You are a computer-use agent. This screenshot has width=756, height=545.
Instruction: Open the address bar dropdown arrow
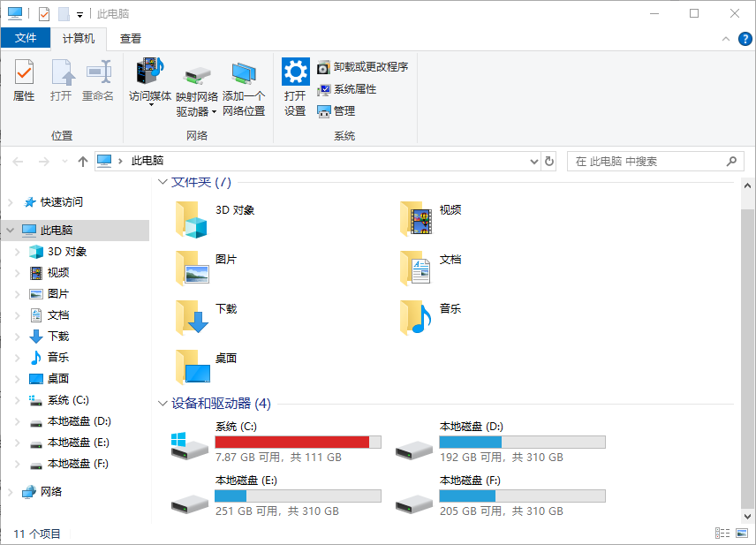(533, 161)
